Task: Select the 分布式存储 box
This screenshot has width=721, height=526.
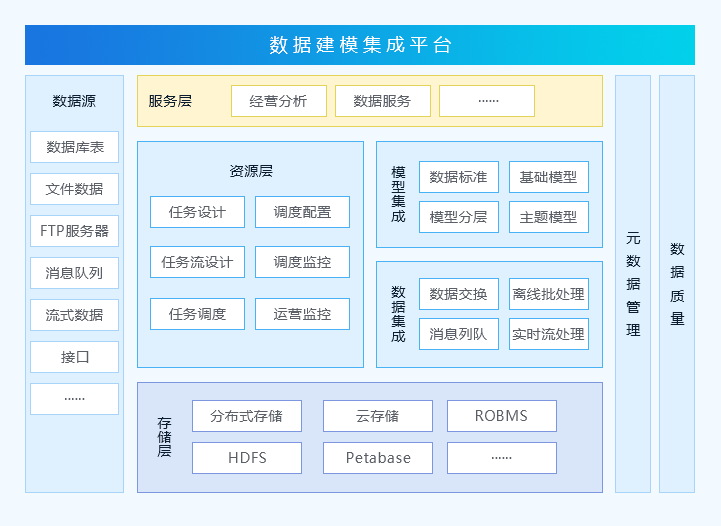Action: (247, 416)
